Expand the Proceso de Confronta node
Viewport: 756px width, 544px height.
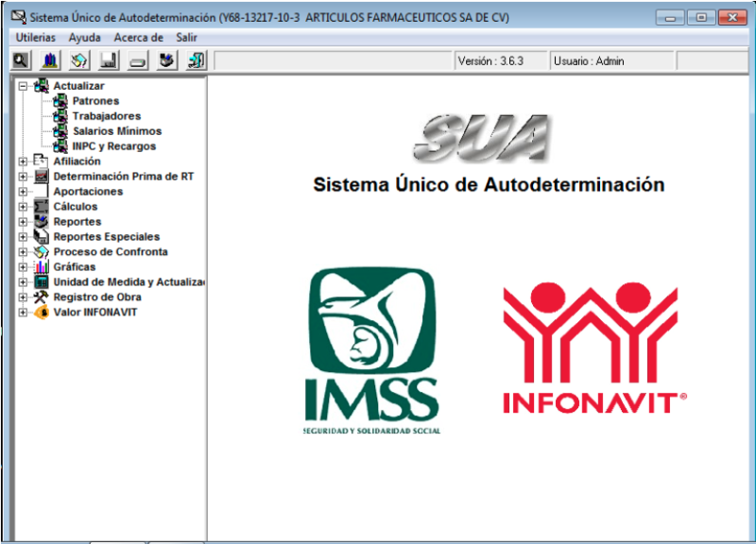point(23,252)
